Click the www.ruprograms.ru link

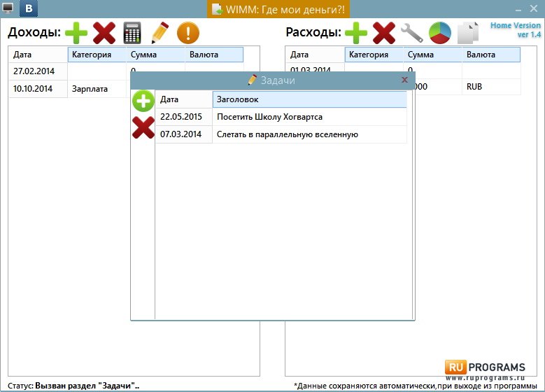pyautogui.click(x=486, y=378)
